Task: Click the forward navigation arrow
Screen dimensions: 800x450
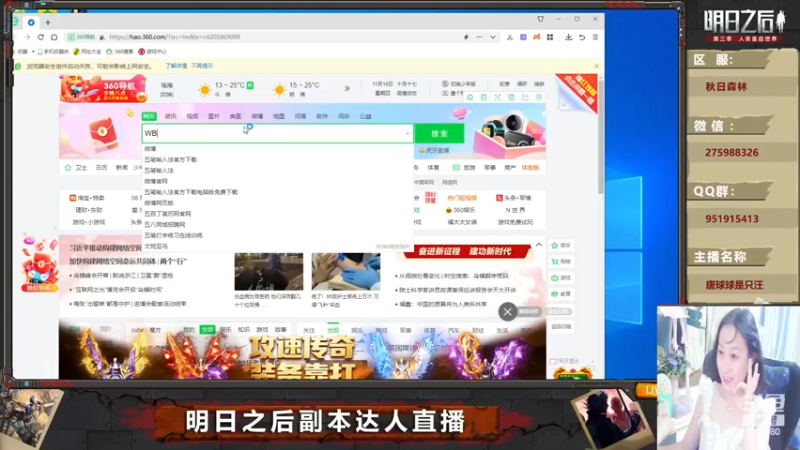Action: point(27,37)
